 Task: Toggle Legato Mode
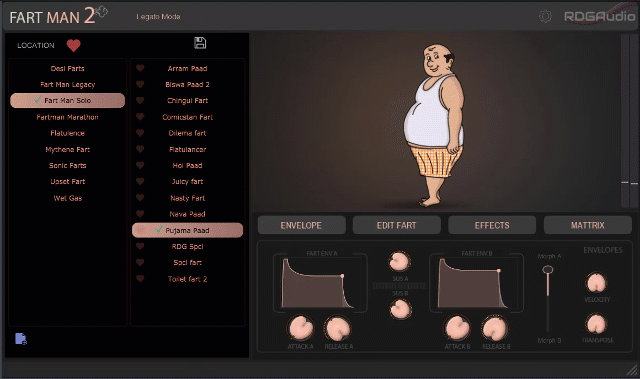tap(158, 17)
